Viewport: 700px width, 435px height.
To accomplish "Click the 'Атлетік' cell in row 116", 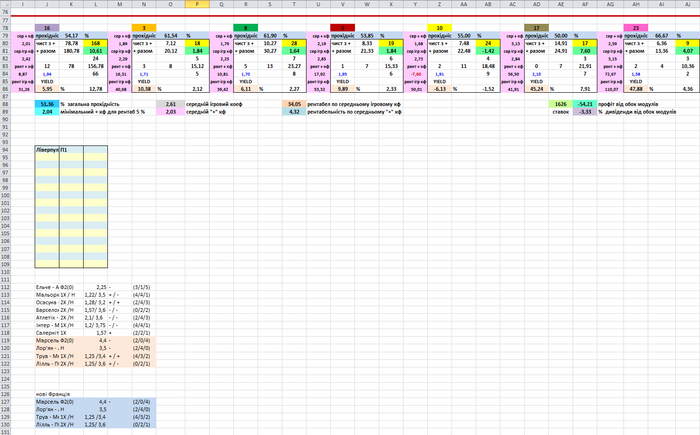I will (x=47, y=318).
